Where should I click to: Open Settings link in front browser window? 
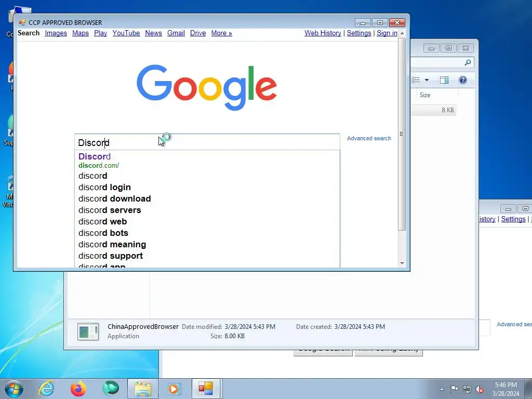point(359,33)
